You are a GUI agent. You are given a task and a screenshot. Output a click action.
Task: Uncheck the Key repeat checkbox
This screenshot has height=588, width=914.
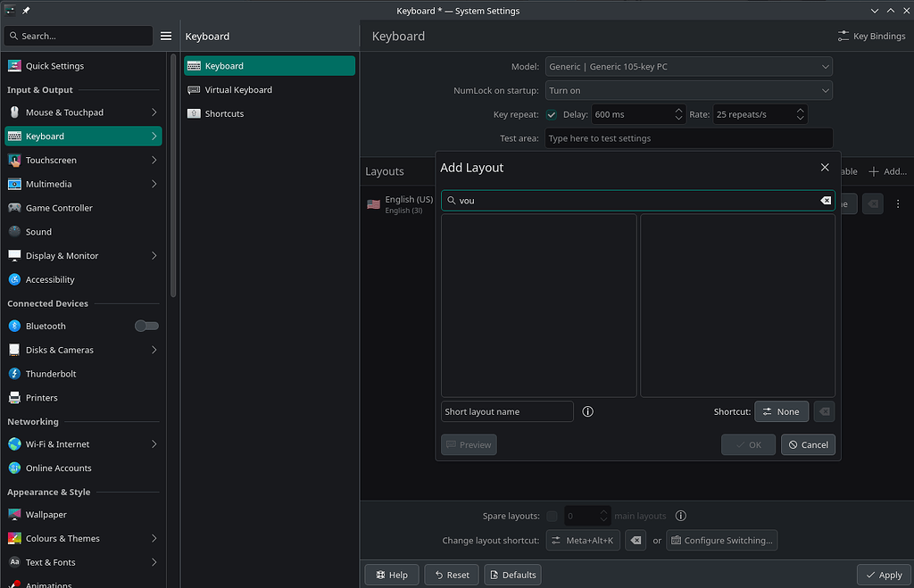tap(551, 114)
